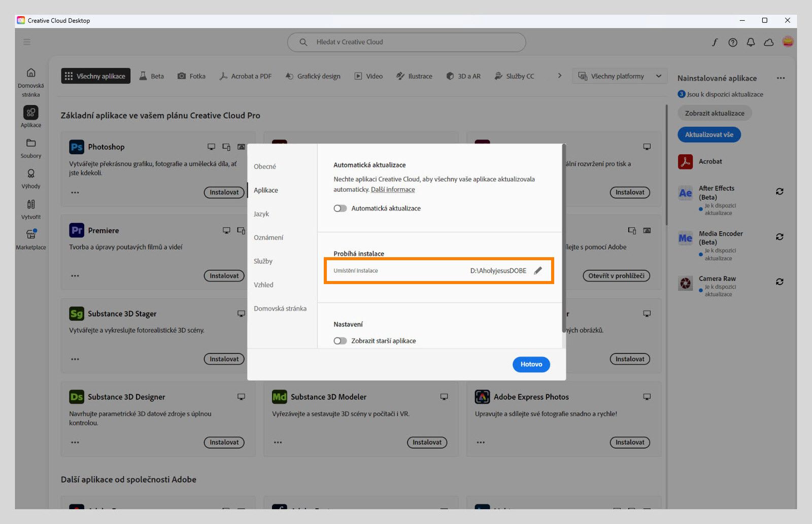
Task: Open Marketplace in the left sidebar
Action: coord(31,240)
